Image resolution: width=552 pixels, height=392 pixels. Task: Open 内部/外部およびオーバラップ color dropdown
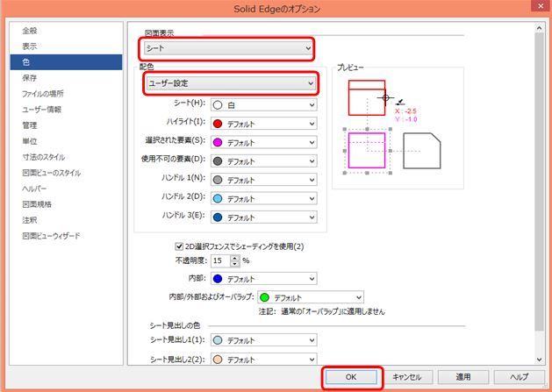coord(311,297)
